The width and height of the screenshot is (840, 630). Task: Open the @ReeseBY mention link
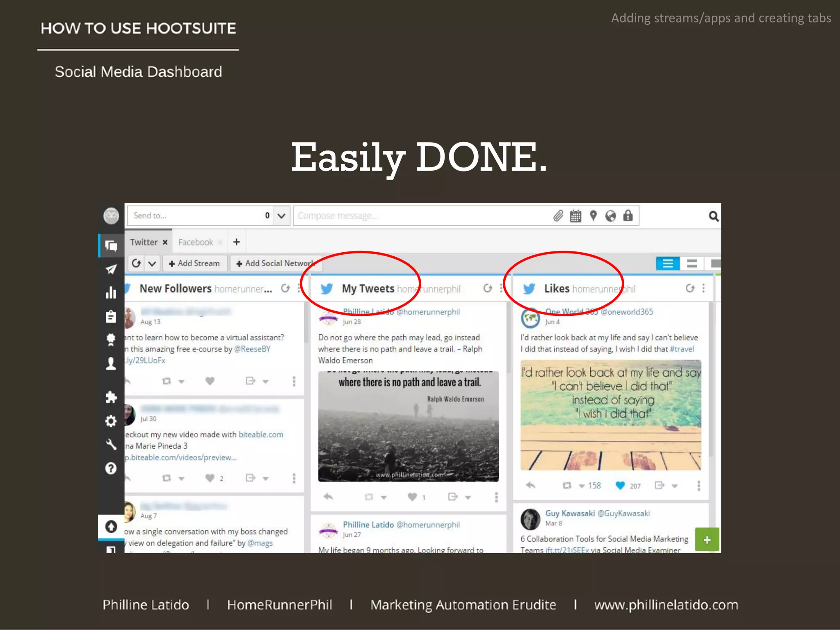[x=252, y=349]
